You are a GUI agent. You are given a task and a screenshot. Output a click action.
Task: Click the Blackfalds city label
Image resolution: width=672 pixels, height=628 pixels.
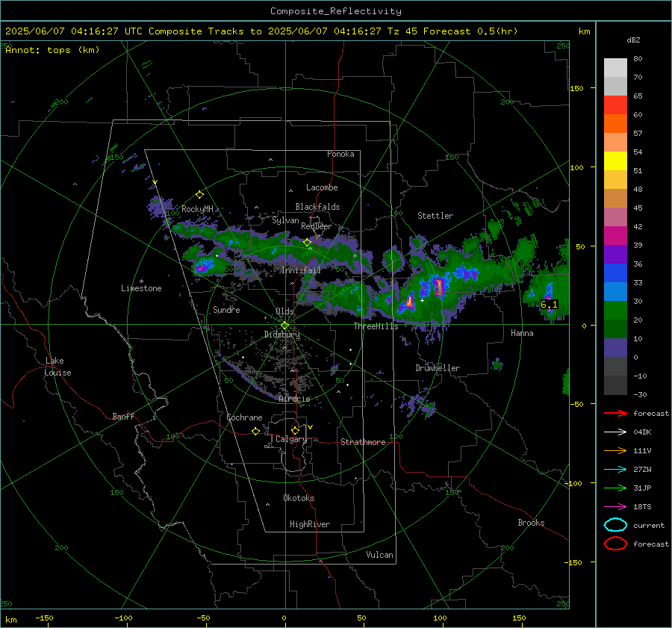[317, 207]
